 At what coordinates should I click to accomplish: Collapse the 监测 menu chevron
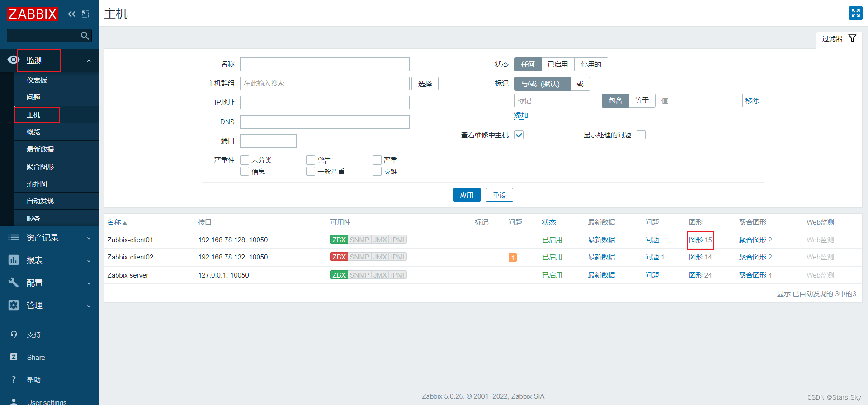[89, 61]
